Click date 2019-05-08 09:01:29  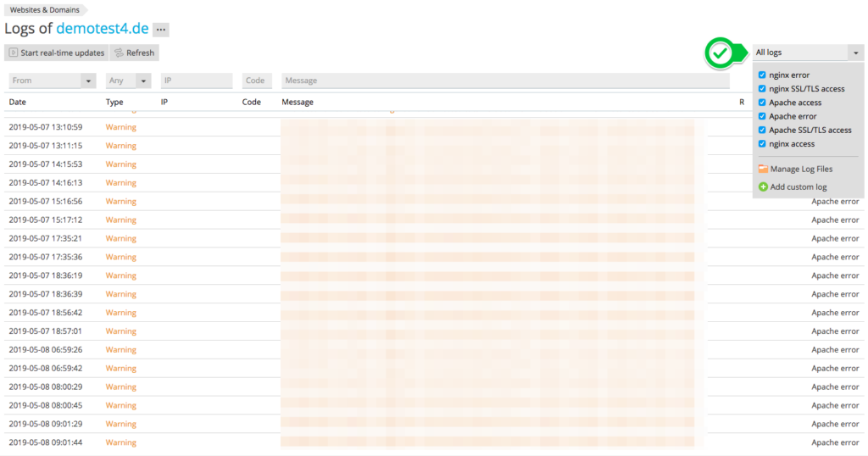click(46, 424)
